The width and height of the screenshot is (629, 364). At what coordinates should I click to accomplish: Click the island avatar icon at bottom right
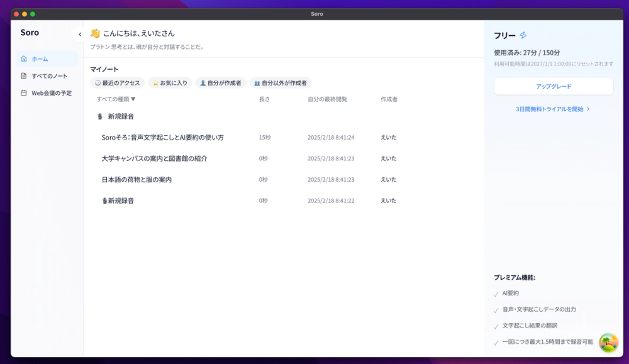(608, 343)
